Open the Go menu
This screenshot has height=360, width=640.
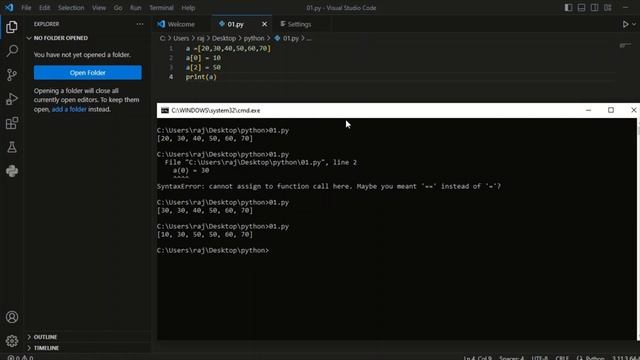coord(118,8)
